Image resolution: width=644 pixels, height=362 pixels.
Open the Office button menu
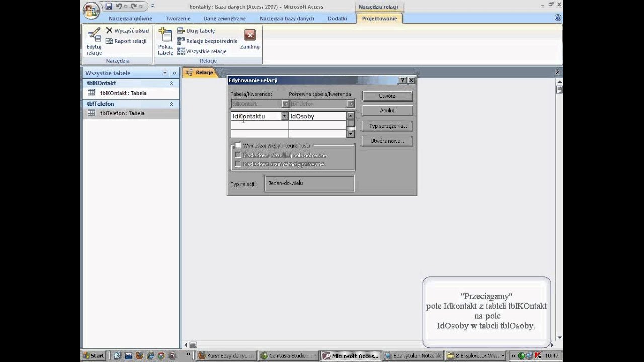[x=91, y=10]
